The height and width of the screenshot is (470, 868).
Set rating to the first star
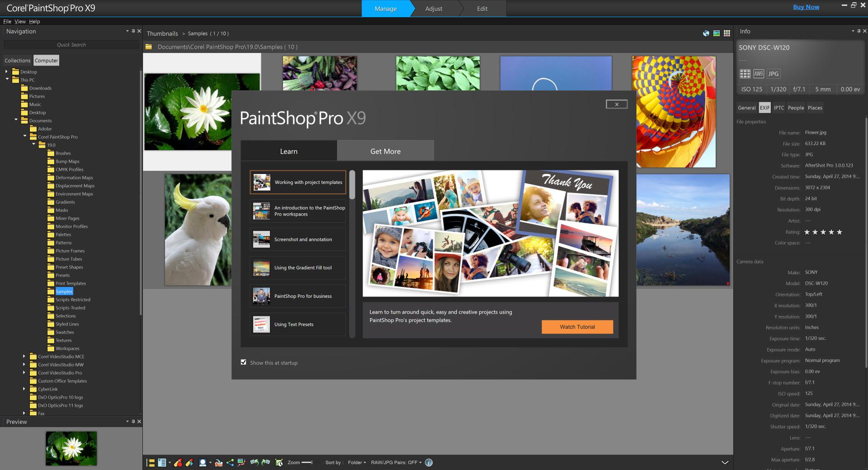[807, 232]
